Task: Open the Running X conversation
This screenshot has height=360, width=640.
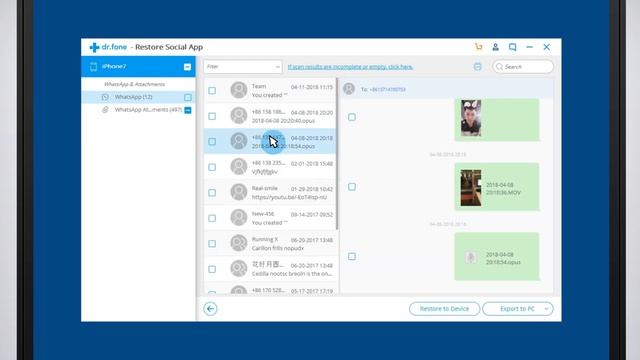Action: tap(270, 243)
